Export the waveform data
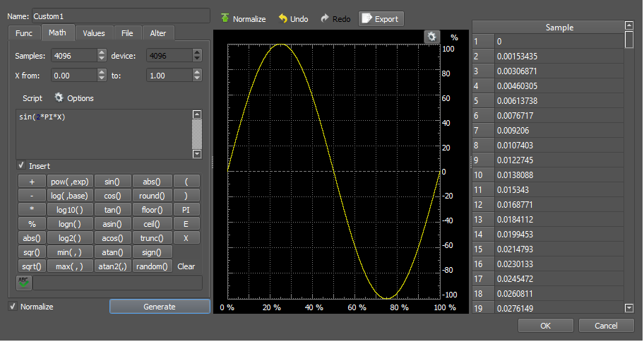Viewport: 644px width, 342px height. click(x=381, y=19)
